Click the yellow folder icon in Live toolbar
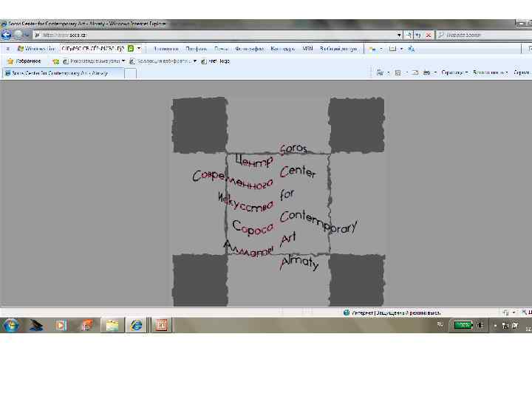Viewport: 532px width, 399px height. point(372,50)
